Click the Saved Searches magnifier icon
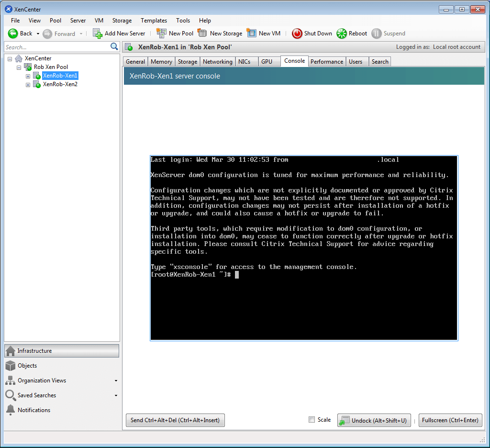Image resolution: width=490 pixels, height=448 pixels. [11, 395]
